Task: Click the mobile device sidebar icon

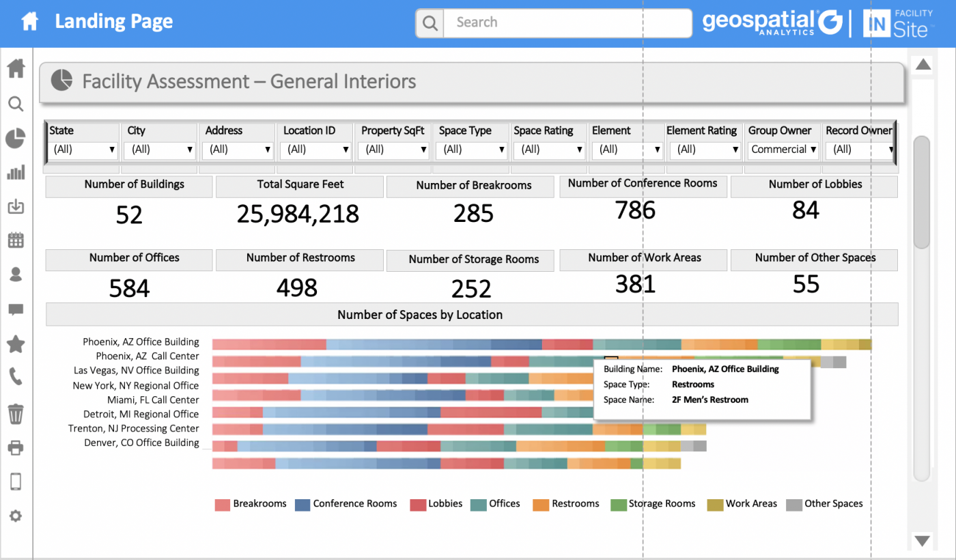Action: click(16, 482)
